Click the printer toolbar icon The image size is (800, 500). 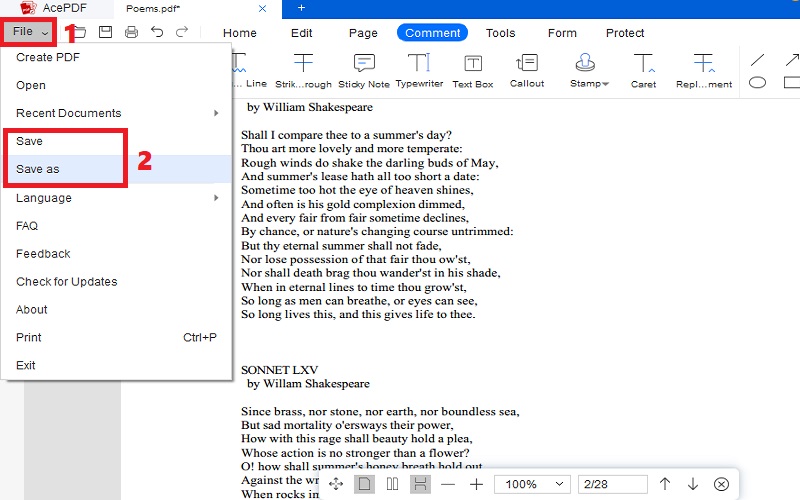(131, 32)
